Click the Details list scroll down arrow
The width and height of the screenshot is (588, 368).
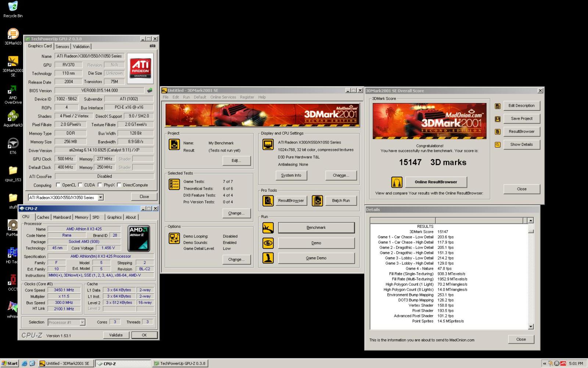click(531, 326)
